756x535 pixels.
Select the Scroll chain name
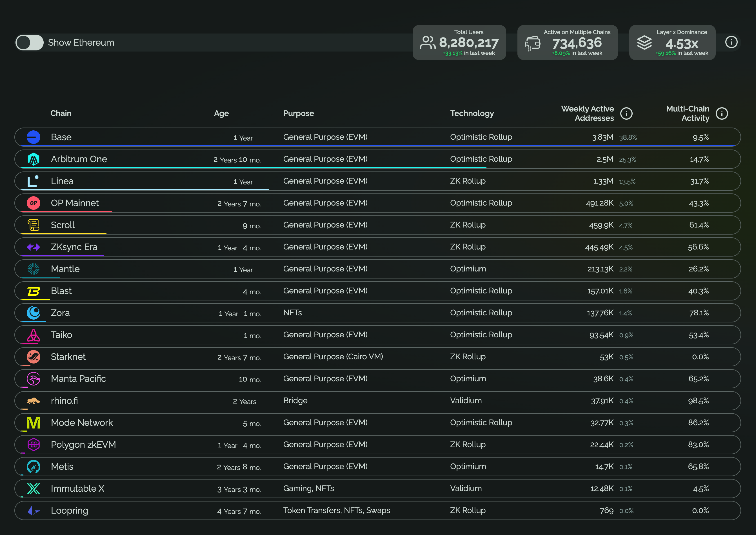pyautogui.click(x=63, y=225)
